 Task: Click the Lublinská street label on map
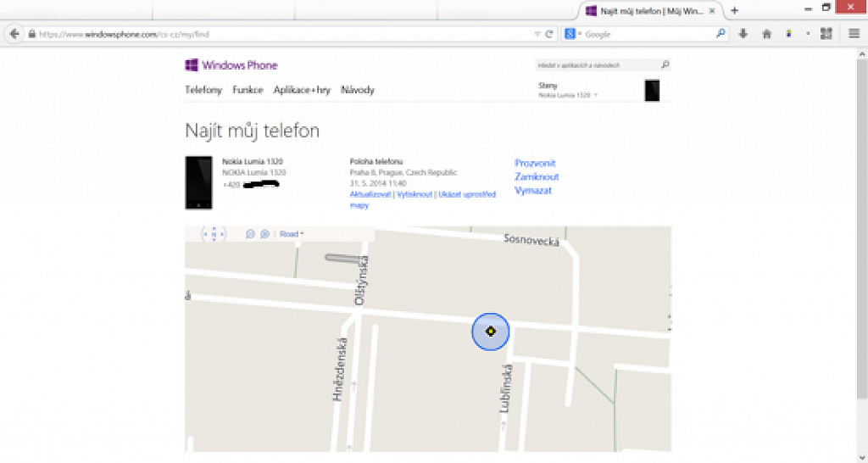pos(506,388)
